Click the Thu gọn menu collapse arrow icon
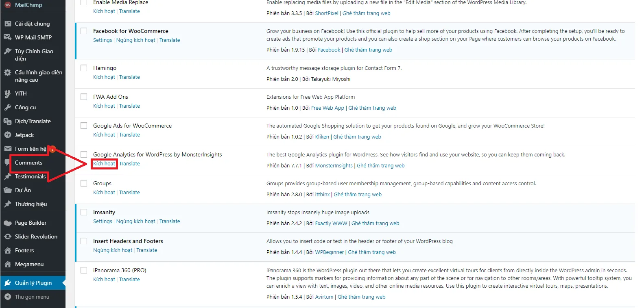Viewport: 644px width, 308px height. point(8,297)
